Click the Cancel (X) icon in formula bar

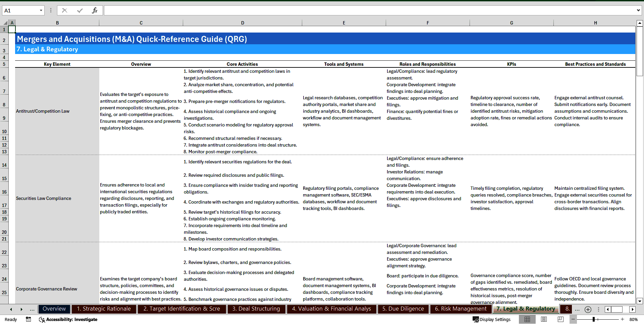tap(64, 10)
